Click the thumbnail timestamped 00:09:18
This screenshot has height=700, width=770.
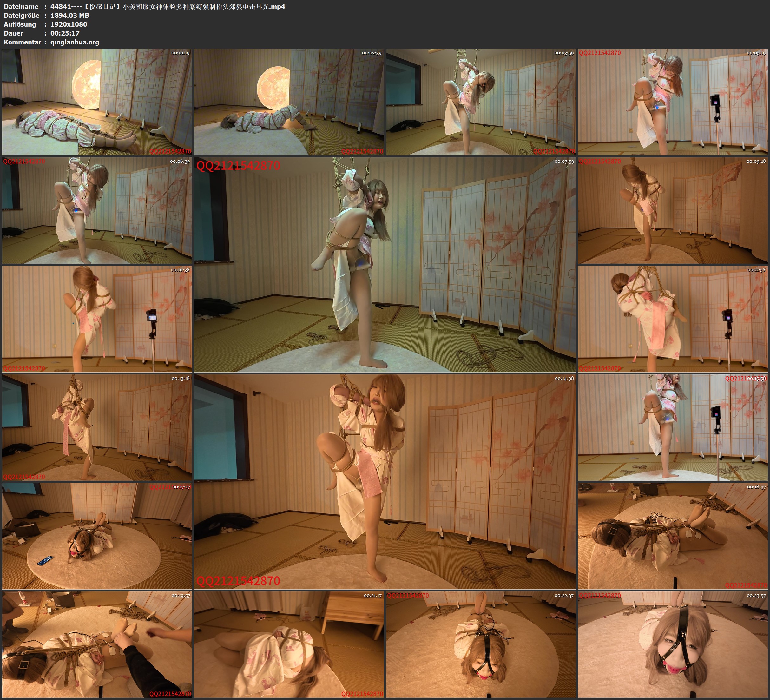point(673,210)
